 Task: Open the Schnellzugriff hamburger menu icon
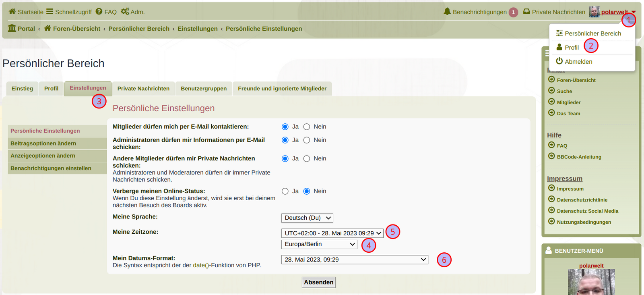click(x=50, y=12)
